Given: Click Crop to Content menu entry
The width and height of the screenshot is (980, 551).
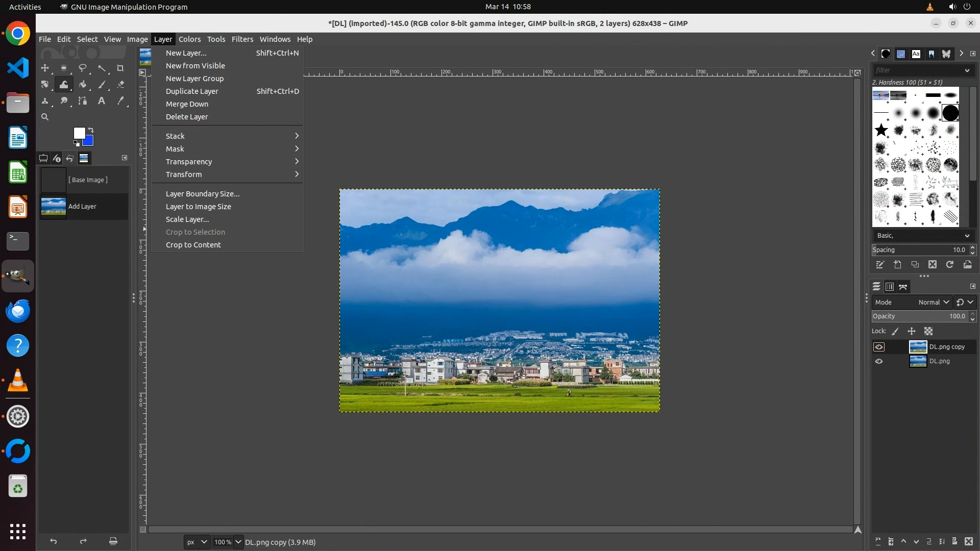Looking at the screenshot, I should [193, 245].
